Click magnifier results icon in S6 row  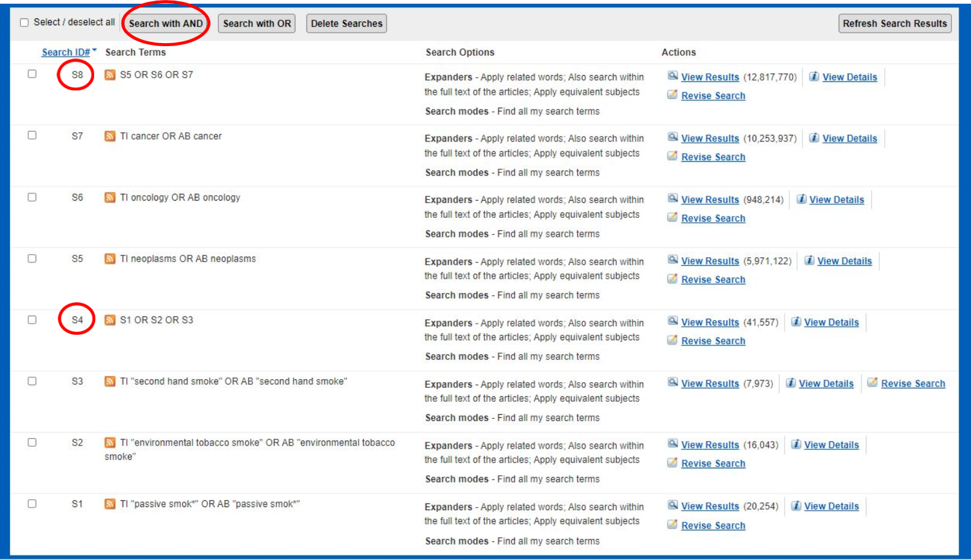point(673,198)
